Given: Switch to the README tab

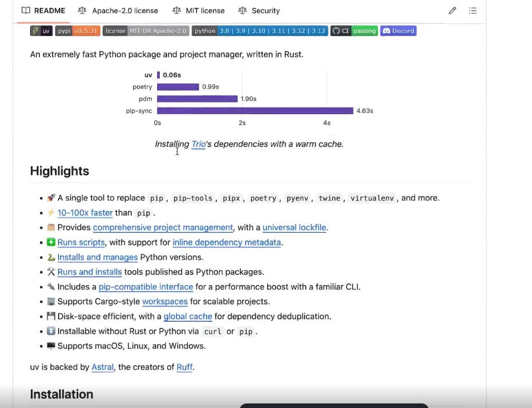Looking at the screenshot, I should click(43, 11).
